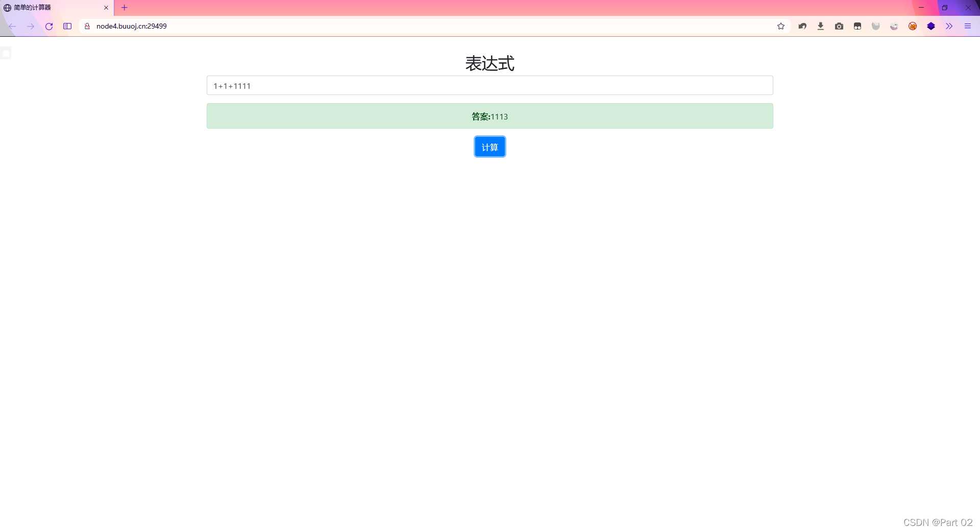Click the blue 计算 button
Viewport: 980px width, 531px height.
pyautogui.click(x=489, y=147)
